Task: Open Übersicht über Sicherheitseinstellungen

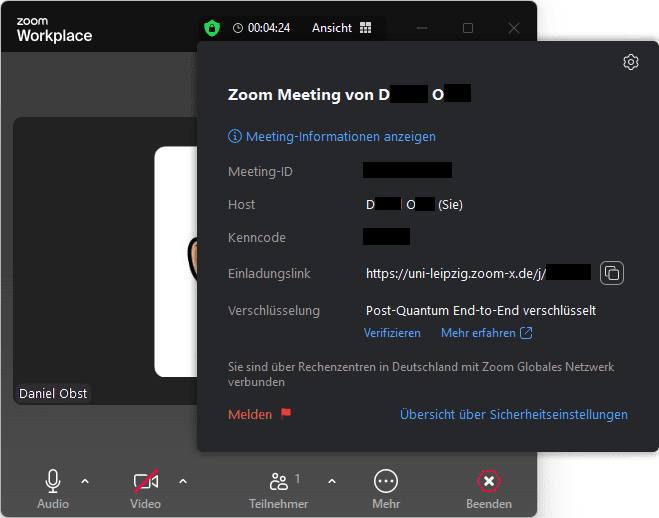Action: [x=514, y=414]
